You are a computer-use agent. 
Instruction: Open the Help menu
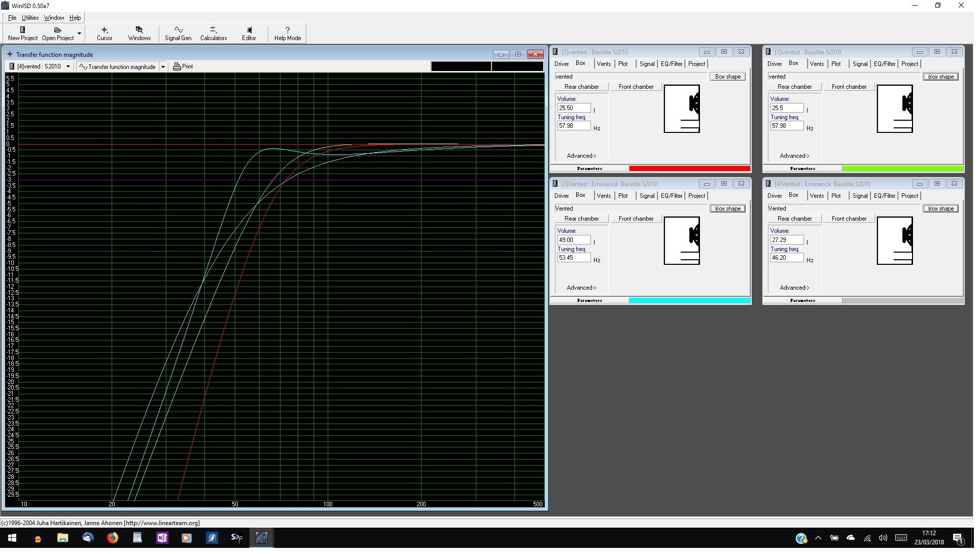(75, 18)
